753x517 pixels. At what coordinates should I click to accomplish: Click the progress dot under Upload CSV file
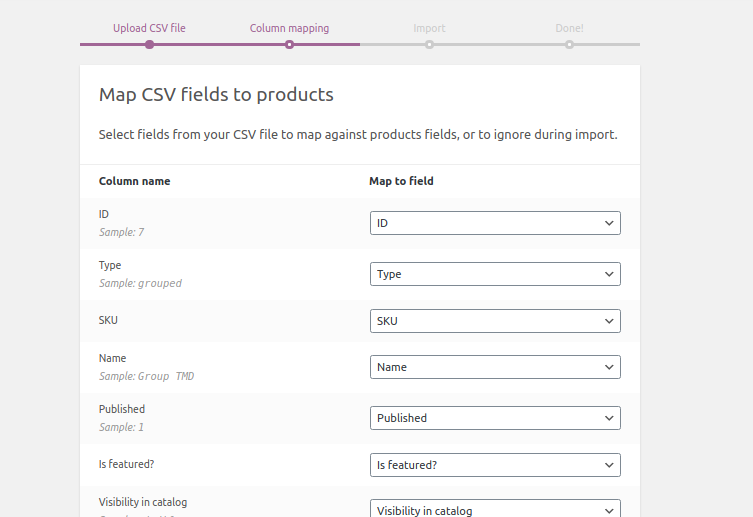[149, 44]
